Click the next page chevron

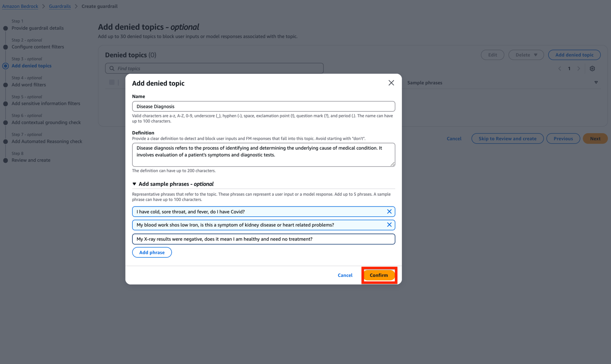(579, 68)
